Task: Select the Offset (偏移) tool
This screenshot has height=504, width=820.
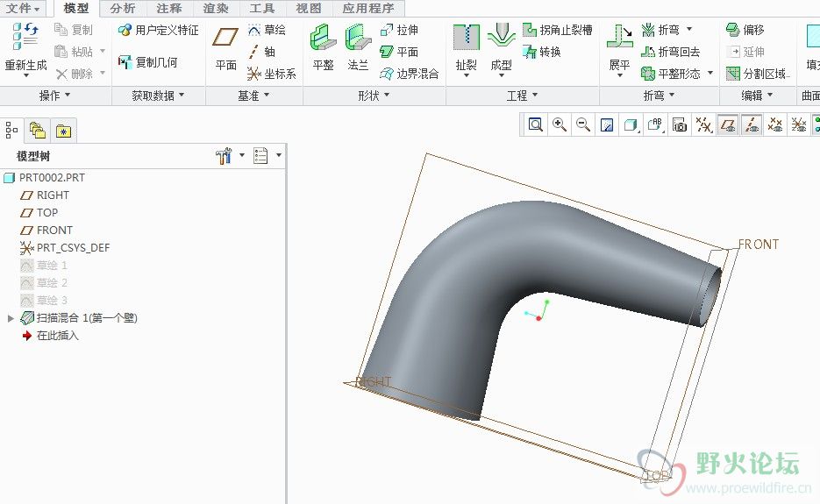Action: pyautogui.click(x=745, y=30)
